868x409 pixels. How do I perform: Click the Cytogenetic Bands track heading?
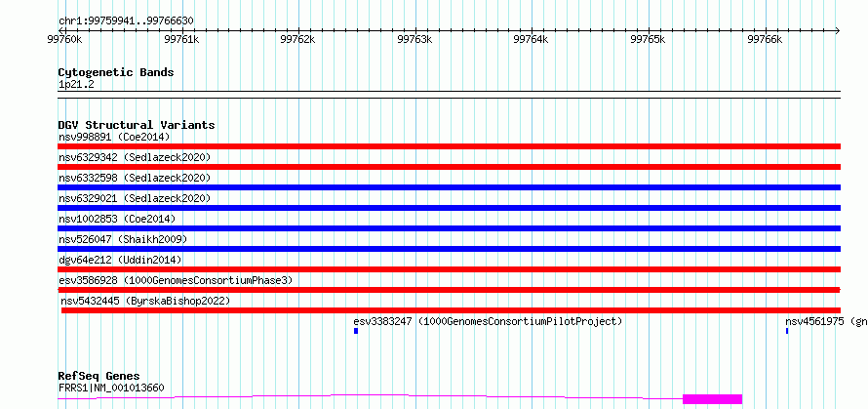pos(116,72)
